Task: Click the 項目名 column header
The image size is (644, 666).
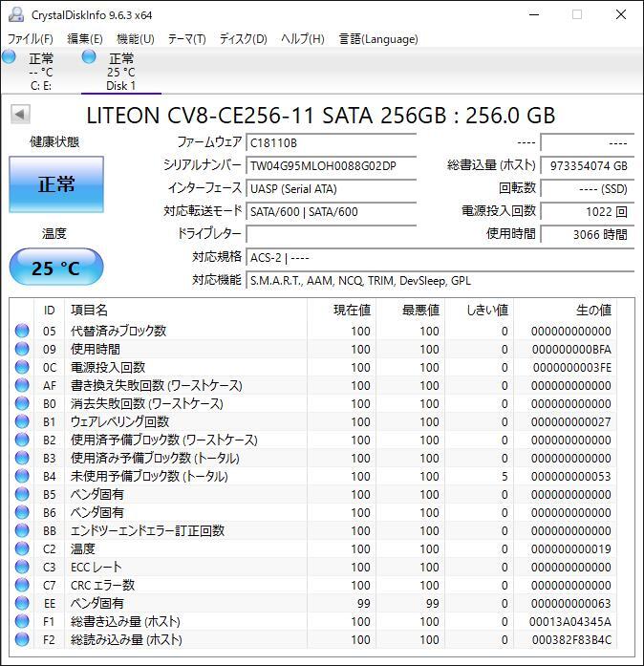Action: (x=185, y=310)
